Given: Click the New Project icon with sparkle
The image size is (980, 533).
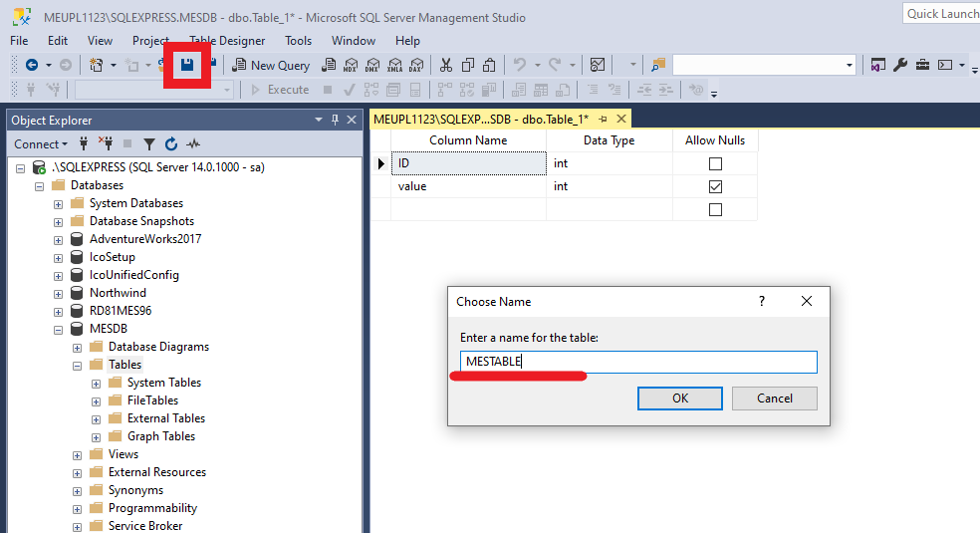Looking at the screenshot, I should tap(97, 65).
